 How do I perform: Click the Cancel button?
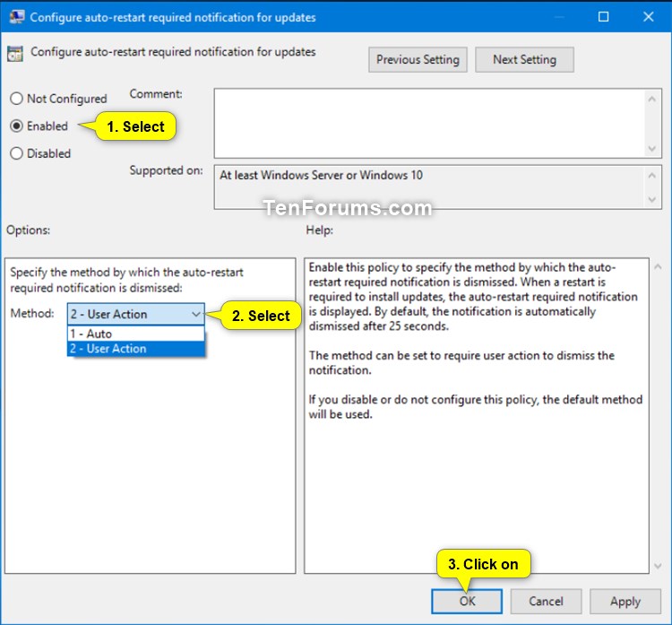click(x=546, y=601)
